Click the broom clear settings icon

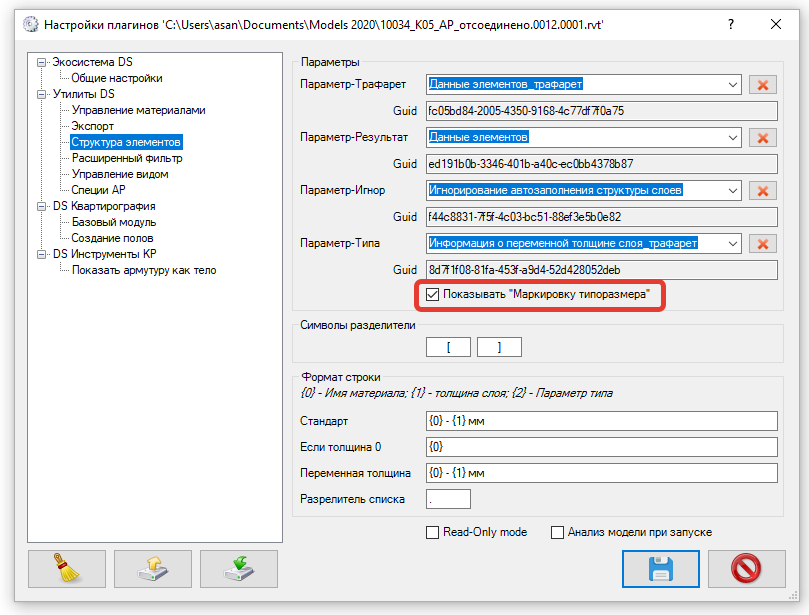67,568
